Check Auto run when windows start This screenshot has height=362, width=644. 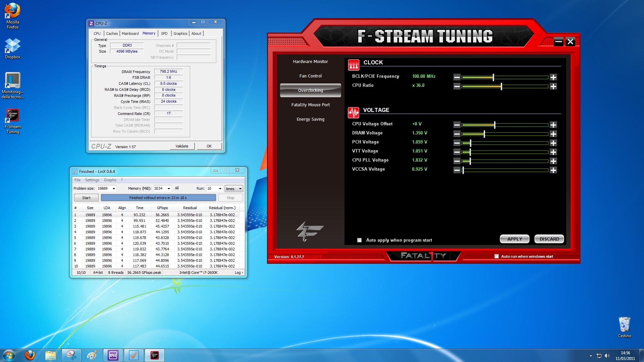point(496,256)
